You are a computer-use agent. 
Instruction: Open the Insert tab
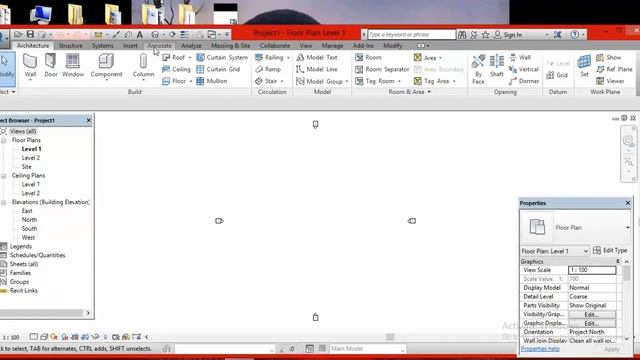[130, 46]
